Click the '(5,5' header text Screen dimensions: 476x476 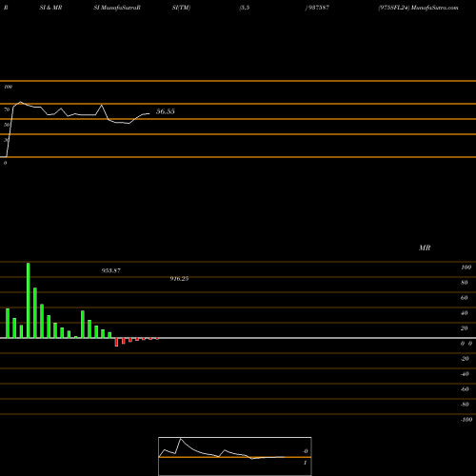pos(245,8)
